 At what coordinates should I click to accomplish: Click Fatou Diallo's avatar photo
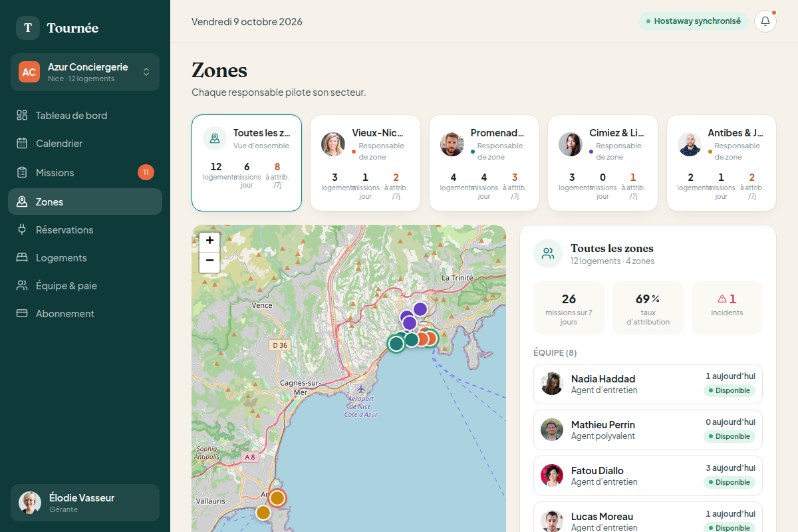552,475
